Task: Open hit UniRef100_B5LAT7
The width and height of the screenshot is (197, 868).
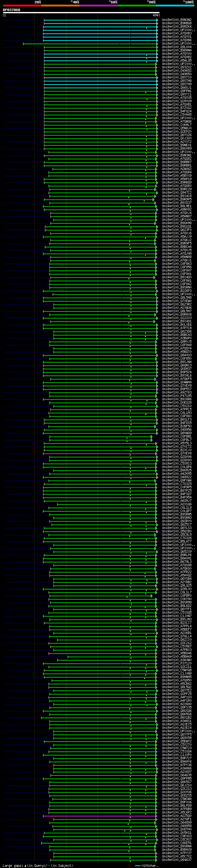Action: click(x=177, y=542)
